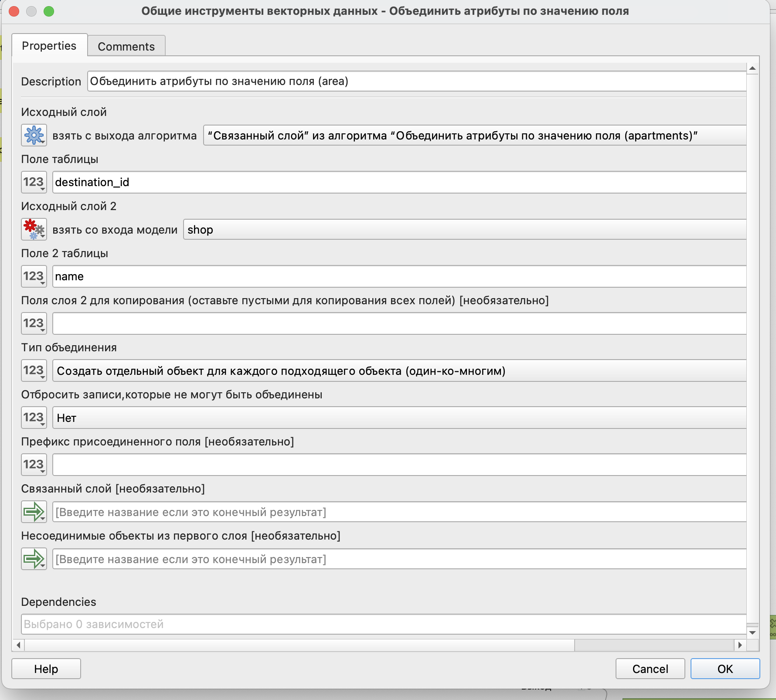Open the Исходный слой algorithm output dropdown
The image size is (776, 700).
[x=475, y=136]
